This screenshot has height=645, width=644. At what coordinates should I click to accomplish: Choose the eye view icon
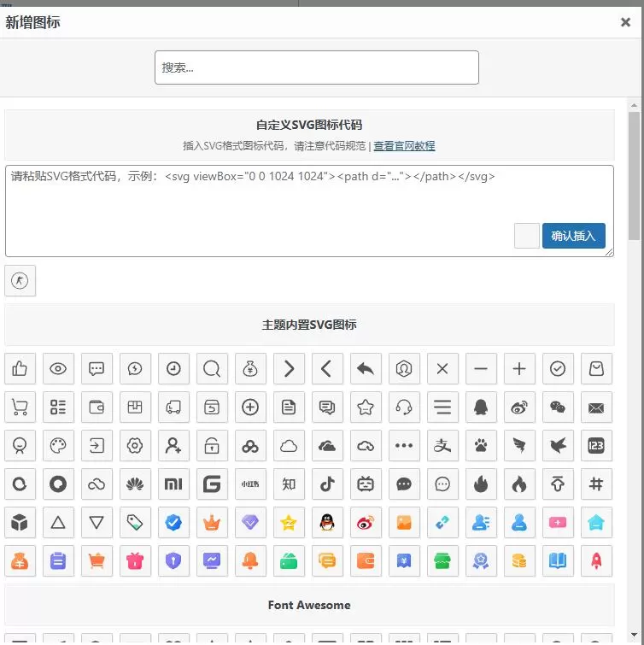point(58,368)
